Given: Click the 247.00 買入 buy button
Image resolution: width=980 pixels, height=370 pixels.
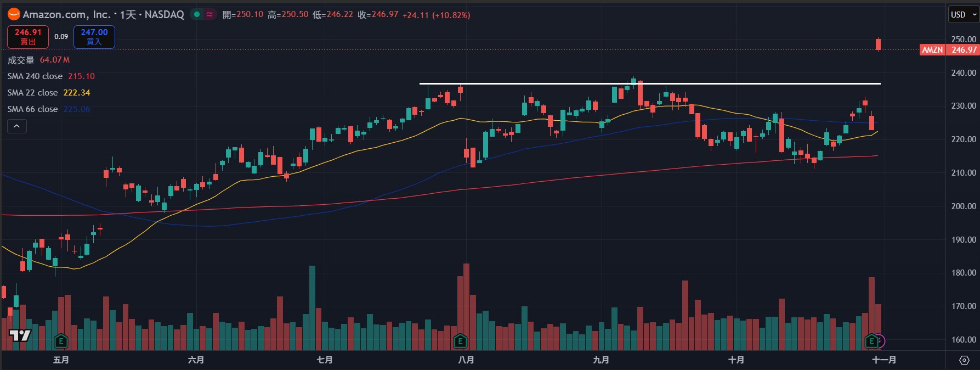Looking at the screenshot, I should (x=94, y=37).
